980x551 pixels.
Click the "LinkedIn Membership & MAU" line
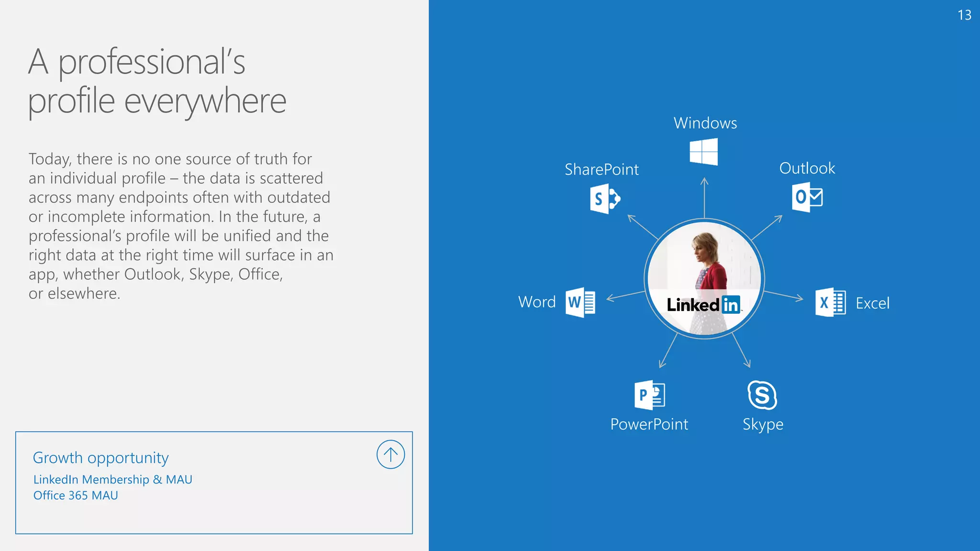click(x=112, y=480)
